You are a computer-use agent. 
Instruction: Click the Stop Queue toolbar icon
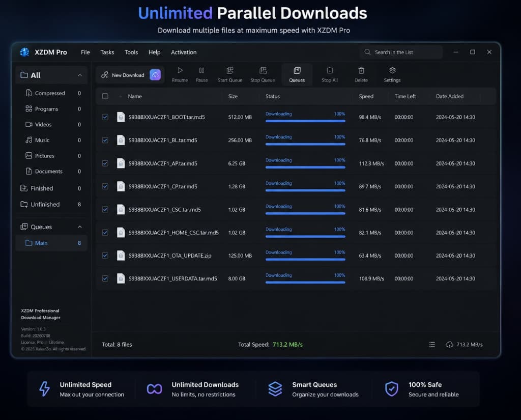tap(263, 70)
